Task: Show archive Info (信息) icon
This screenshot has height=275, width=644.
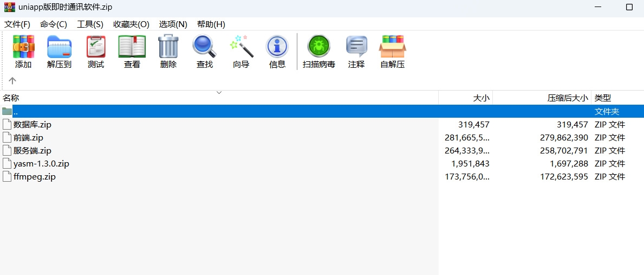Action: [x=277, y=52]
